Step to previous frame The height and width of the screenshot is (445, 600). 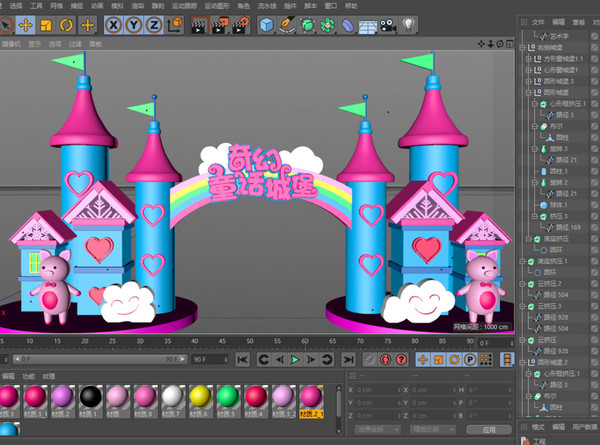(280, 360)
